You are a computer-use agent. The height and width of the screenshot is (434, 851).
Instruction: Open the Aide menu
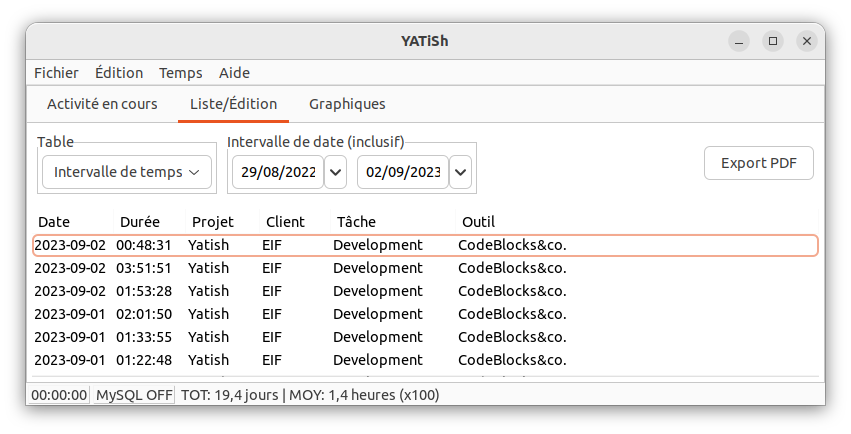234,73
